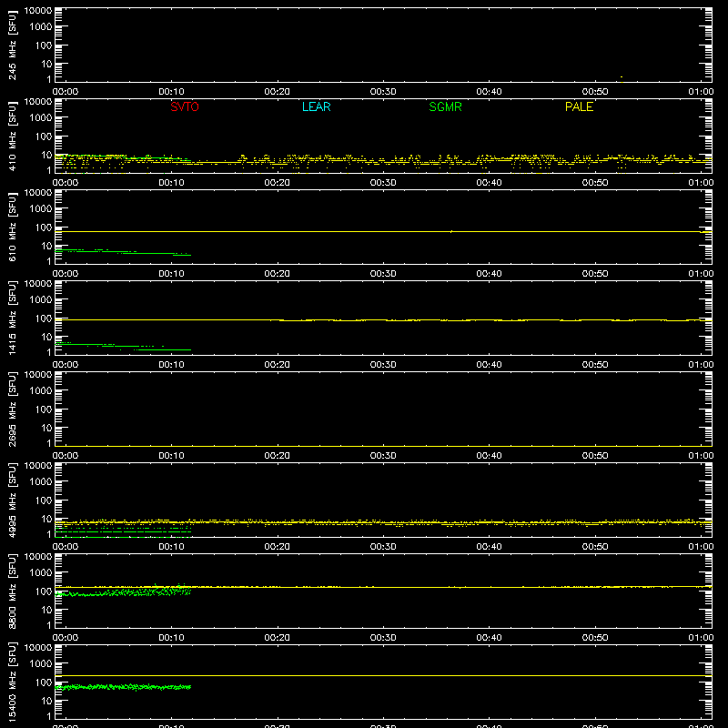Select the '15400 MHz [SFU]' axis title
Image resolution: width=728 pixels, height=728 pixels.
(x=12, y=682)
